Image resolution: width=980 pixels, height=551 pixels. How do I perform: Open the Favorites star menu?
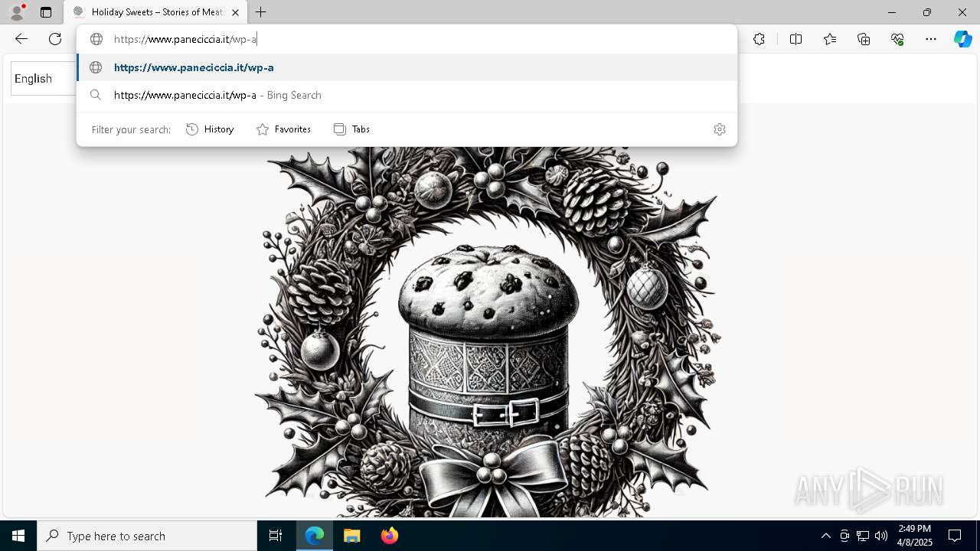tap(830, 39)
